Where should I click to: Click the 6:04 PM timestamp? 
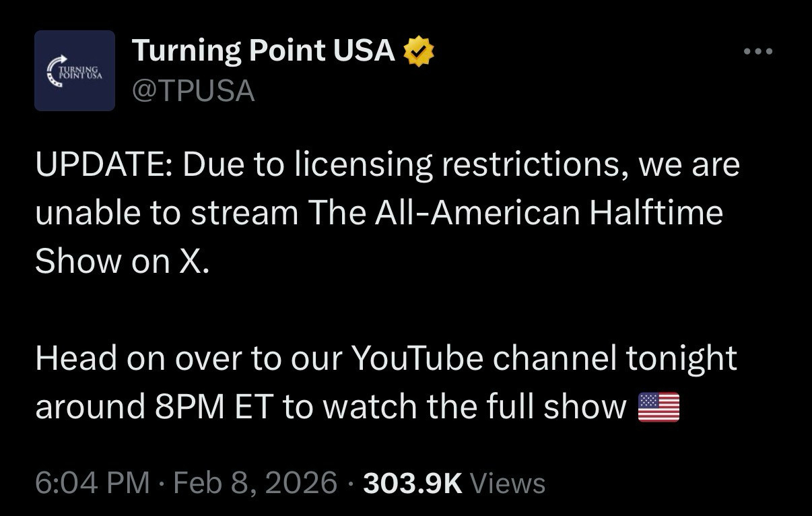coord(92,482)
